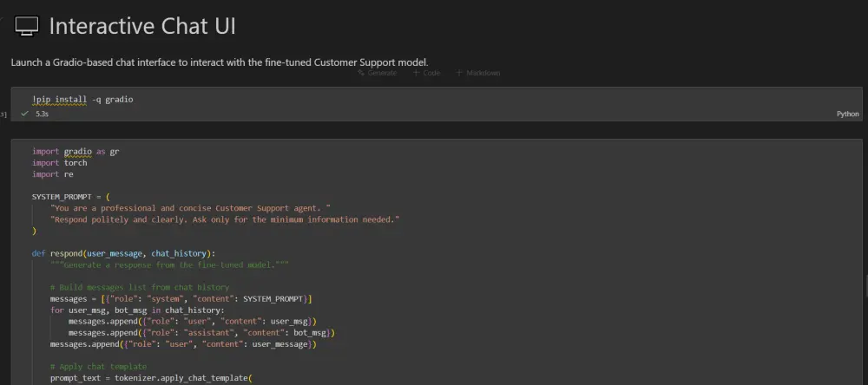The width and height of the screenshot is (868, 385).
Task: Click the 5.3s execution time label
Action: click(42, 114)
